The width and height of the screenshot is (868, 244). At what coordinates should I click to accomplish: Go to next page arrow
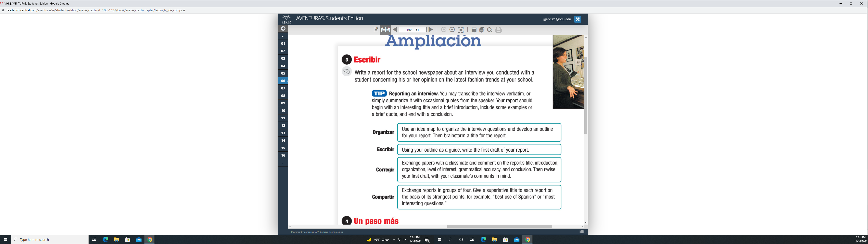click(x=430, y=30)
